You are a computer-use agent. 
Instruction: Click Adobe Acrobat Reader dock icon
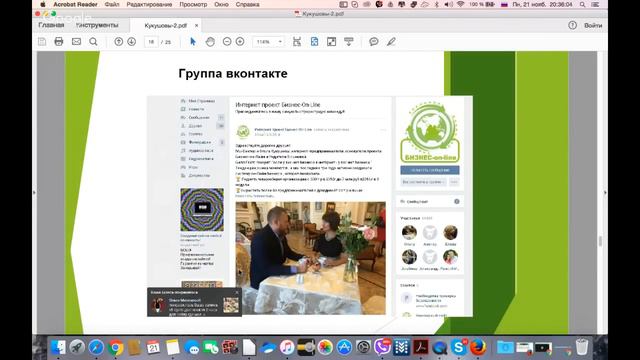[420, 347]
